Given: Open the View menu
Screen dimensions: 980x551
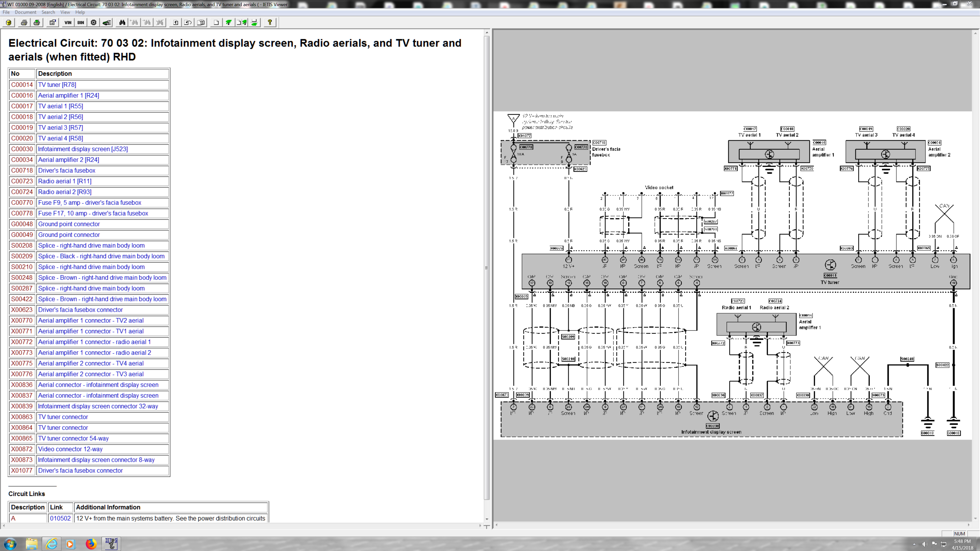Looking at the screenshot, I should coord(65,12).
